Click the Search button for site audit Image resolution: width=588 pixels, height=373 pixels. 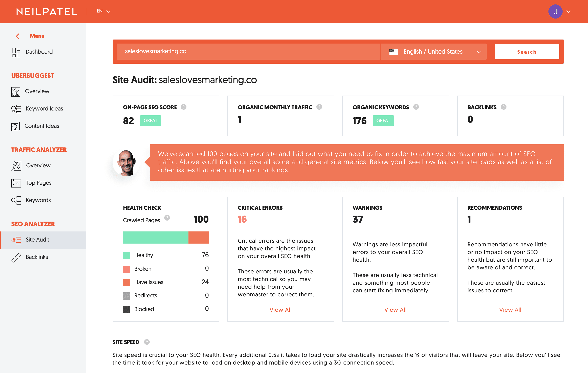pyautogui.click(x=527, y=51)
